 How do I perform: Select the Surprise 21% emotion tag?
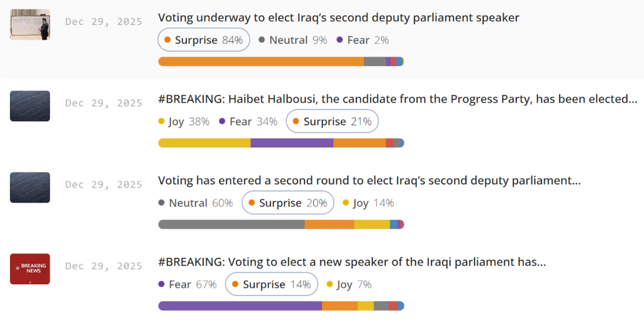tap(332, 121)
